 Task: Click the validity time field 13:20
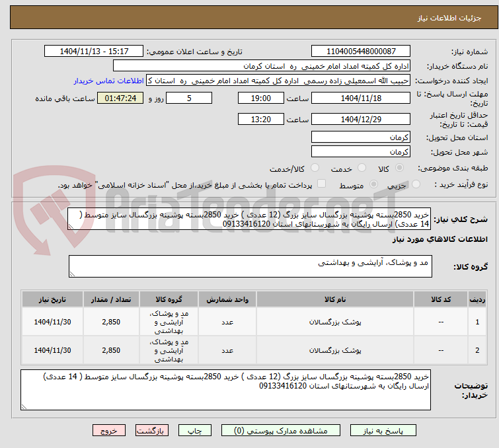[x=260, y=119]
